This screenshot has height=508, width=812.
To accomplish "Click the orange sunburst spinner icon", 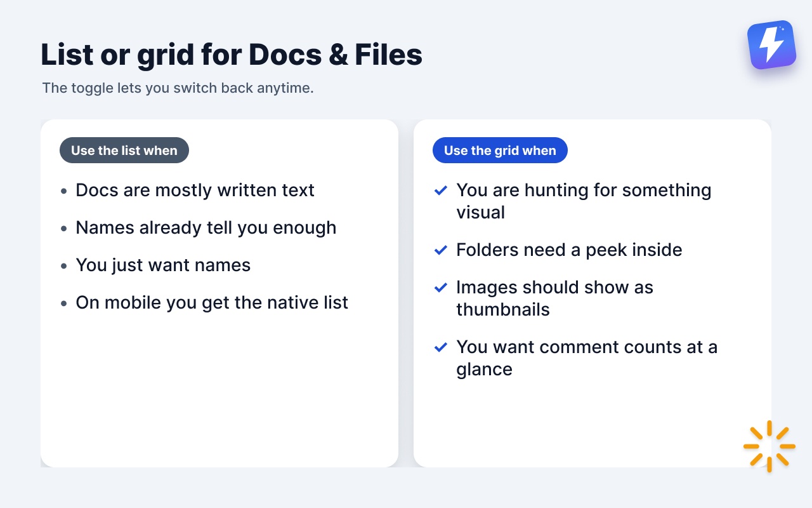I will point(769,446).
